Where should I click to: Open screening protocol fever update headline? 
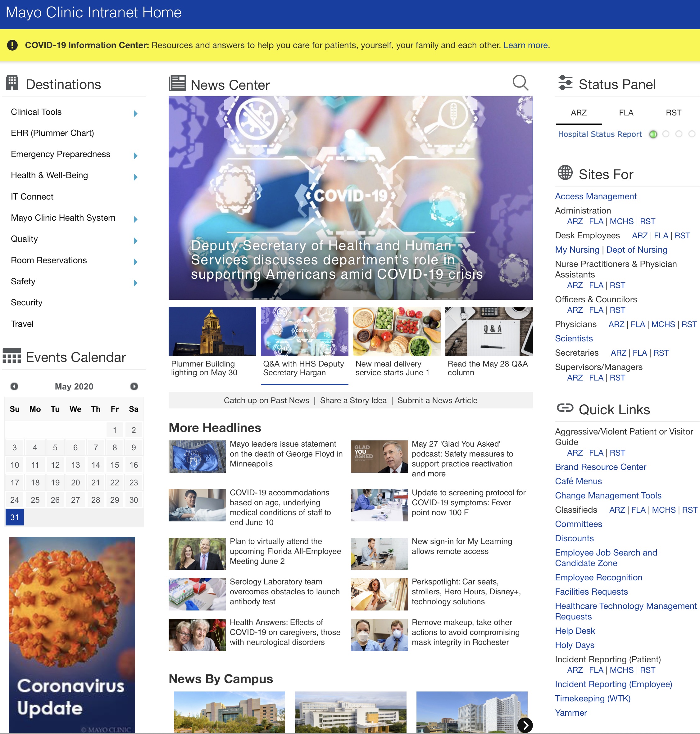(468, 502)
